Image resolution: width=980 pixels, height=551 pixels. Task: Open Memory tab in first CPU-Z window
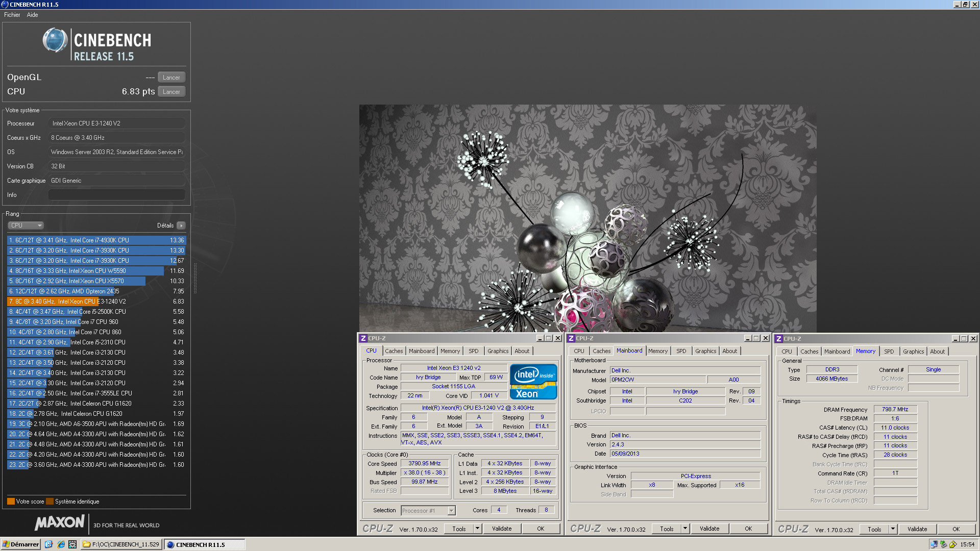click(x=450, y=351)
